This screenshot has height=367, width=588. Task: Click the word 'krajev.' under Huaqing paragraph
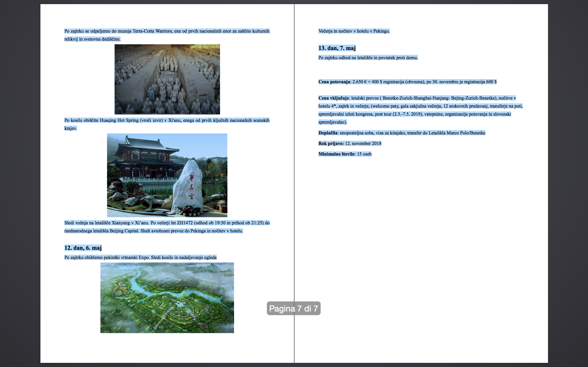[x=71, y=128]
